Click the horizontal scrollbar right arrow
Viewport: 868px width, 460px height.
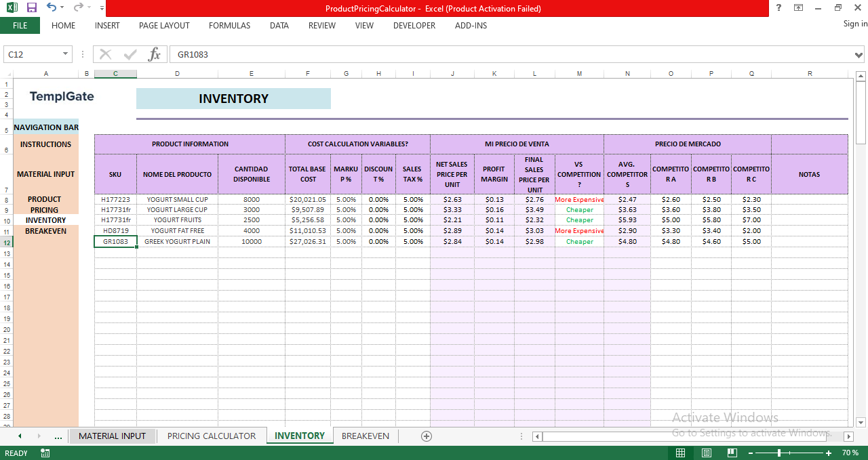tap(848, 436)
